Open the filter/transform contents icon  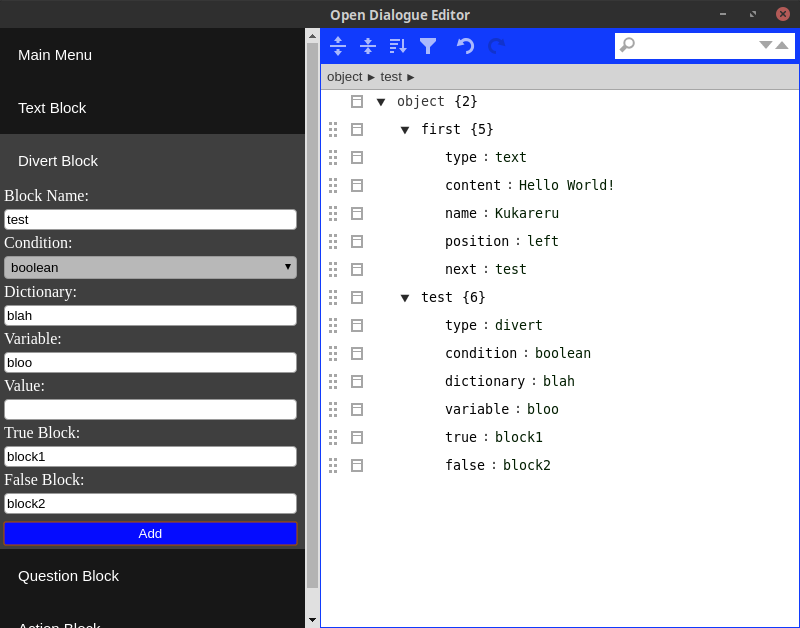(428, 46)
